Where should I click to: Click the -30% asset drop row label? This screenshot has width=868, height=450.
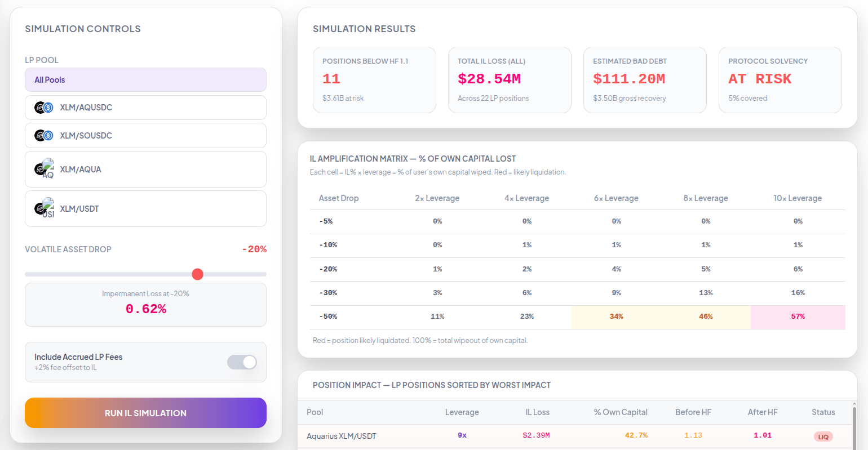328,293
